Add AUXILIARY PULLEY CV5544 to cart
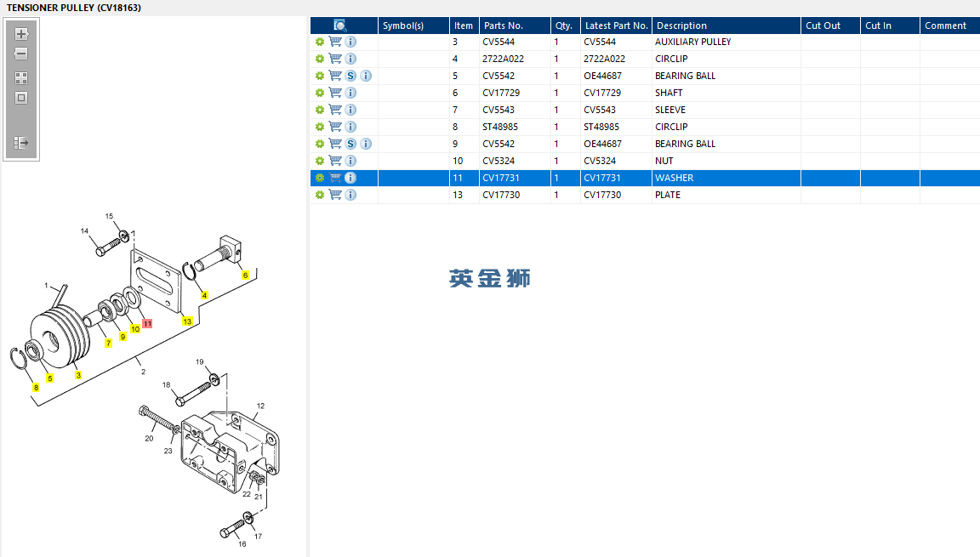This screenshot has width=980, height=557. (336, 42)
